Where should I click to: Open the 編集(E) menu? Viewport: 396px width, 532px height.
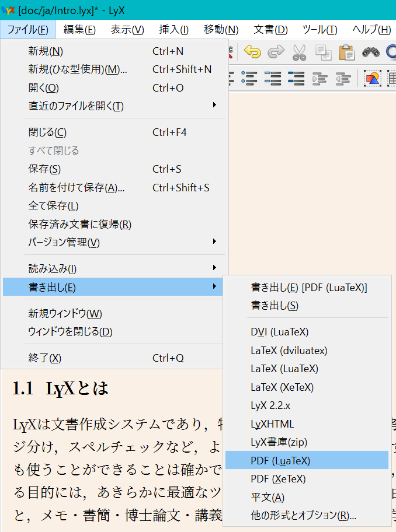(79, 30)
